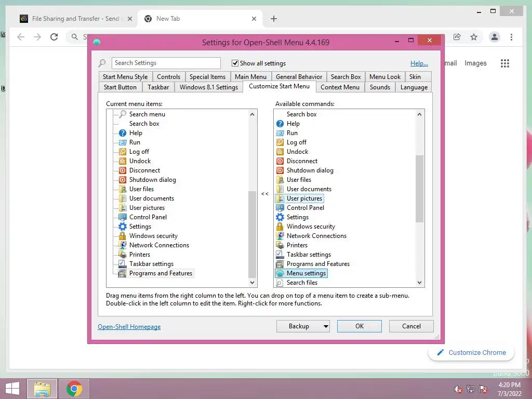Select the File Sharing and Transfer tab
The image size is (532, 399).
[x=76, y=19]
